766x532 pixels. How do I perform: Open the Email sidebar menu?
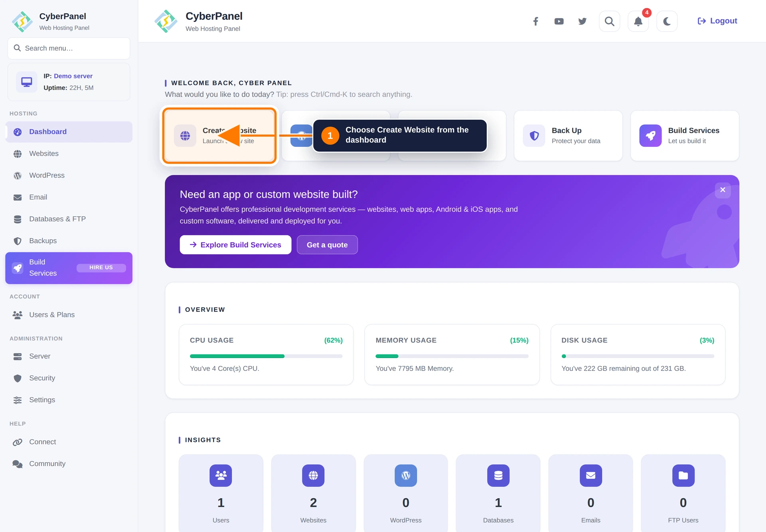pos(69,197)
